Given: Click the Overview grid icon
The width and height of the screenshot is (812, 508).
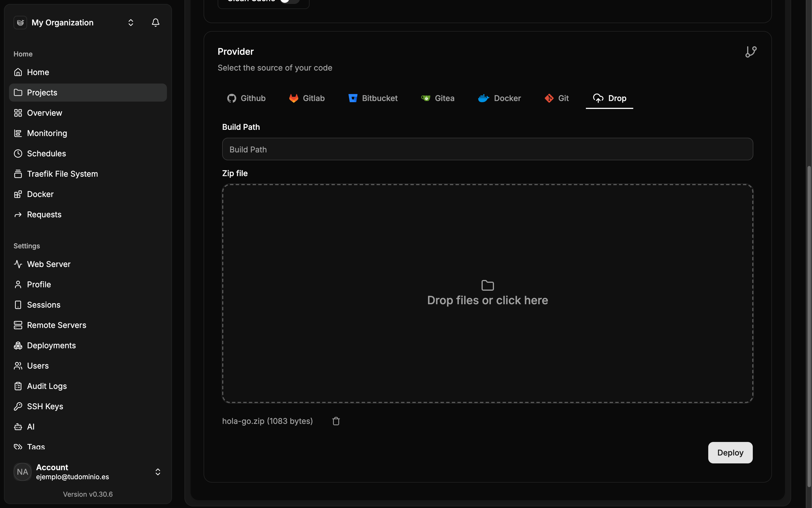Looking at the screenshot, I should (x=18, y=113).
